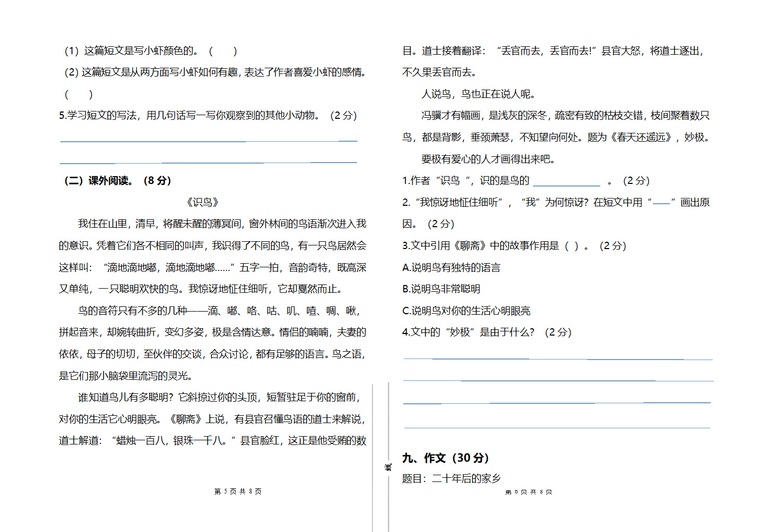Click line 人说鸟，鸟也正在说人呢。
The height and width of the screenshot is (532, 768).
click(478, 94)
